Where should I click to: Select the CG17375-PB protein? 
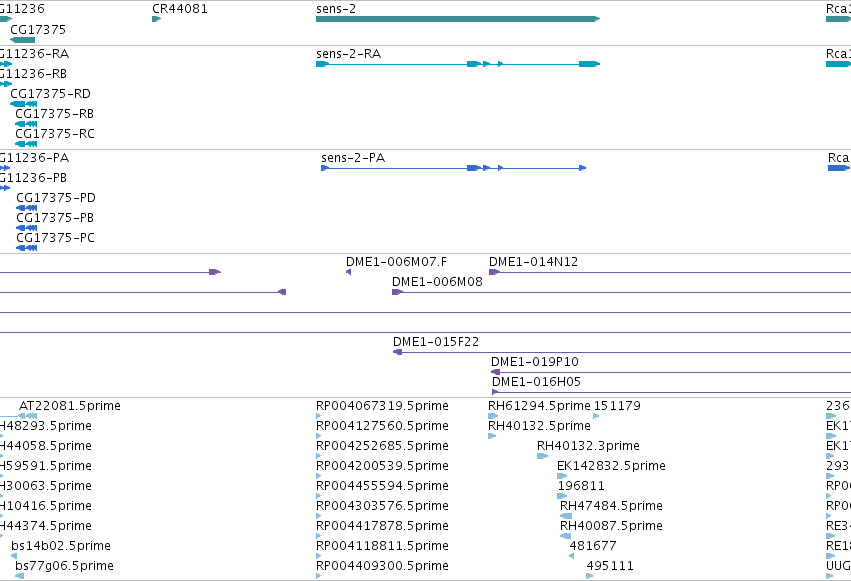27,228
